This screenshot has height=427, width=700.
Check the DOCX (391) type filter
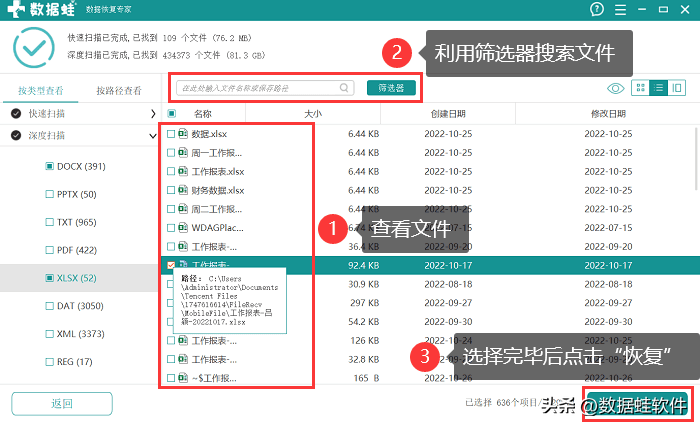pyautogui.click(x=50, y=166)
